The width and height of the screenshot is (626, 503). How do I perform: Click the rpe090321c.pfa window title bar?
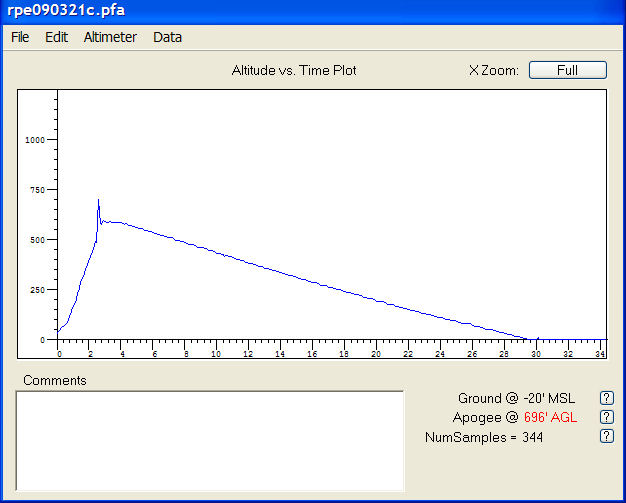click(x=313, y=11)
